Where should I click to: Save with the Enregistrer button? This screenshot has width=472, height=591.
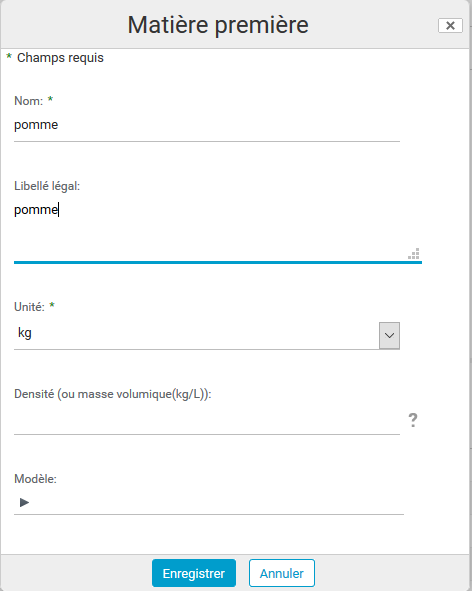pos(194,573)
